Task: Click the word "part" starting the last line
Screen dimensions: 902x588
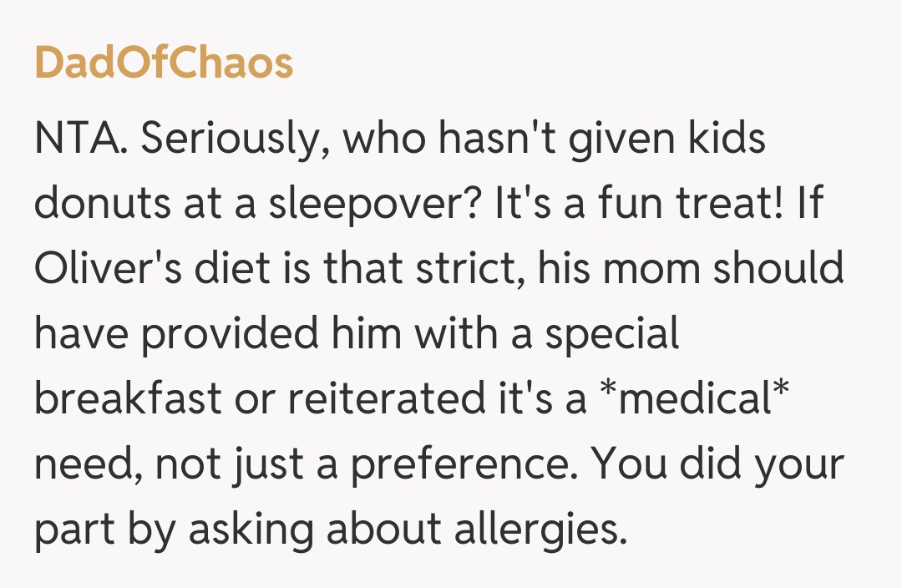Action: click(73, 529)
